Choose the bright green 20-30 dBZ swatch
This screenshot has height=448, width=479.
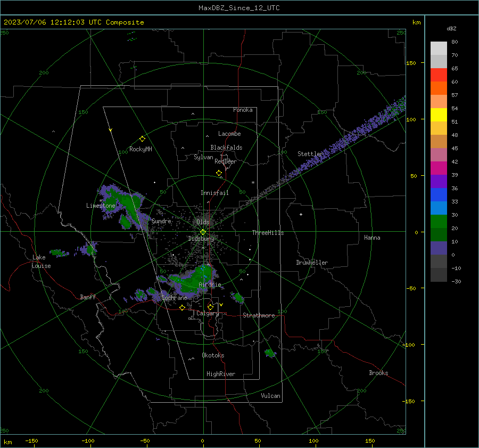click(x=439, y=222)
